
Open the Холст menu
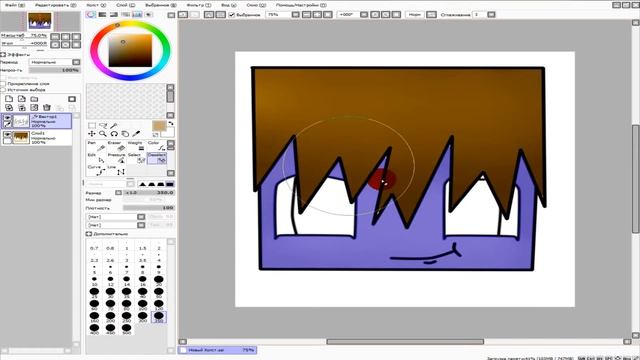96,5
